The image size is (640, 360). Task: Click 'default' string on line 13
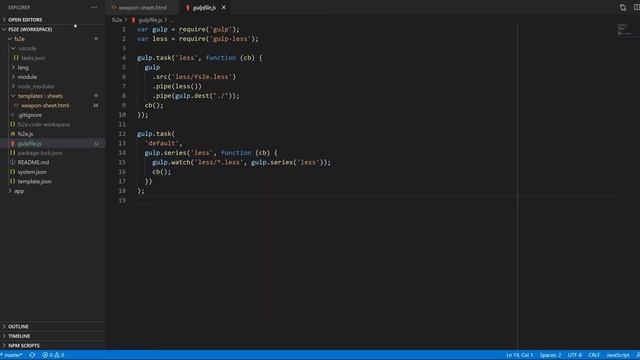tap(162, 144)
